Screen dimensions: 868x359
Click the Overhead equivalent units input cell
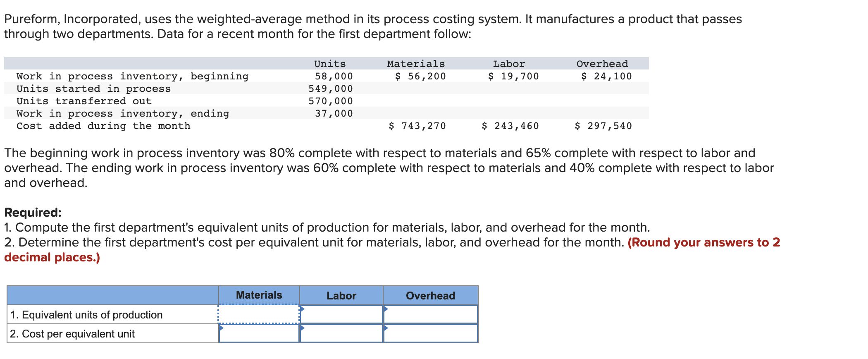pyautogui.click(x=431, y=314)
